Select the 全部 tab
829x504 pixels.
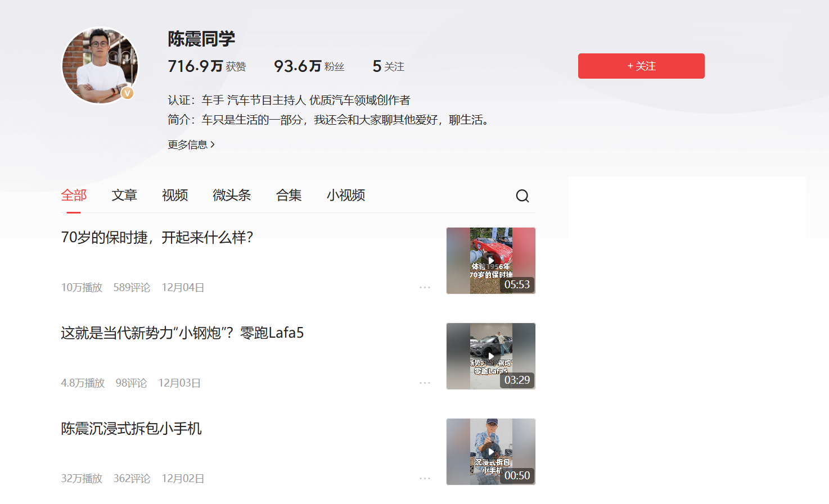click(x=74, y=196)
